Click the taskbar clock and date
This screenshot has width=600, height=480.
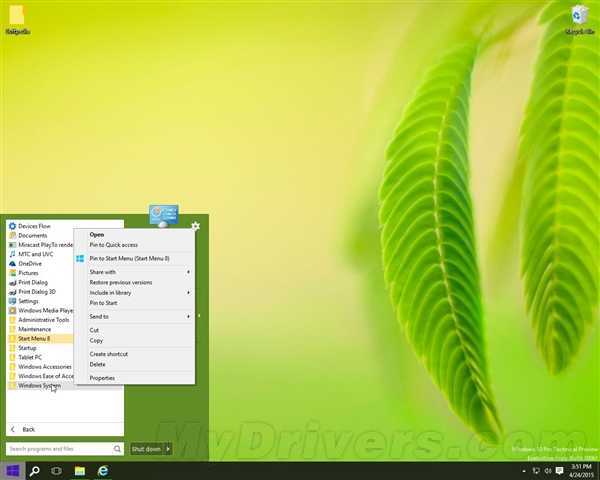point(580,471)
